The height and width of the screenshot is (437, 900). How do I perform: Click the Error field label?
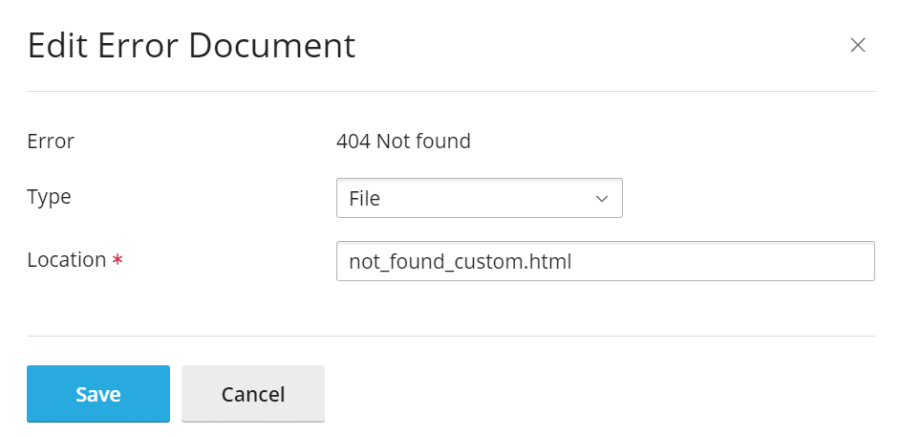coord(50,141)
